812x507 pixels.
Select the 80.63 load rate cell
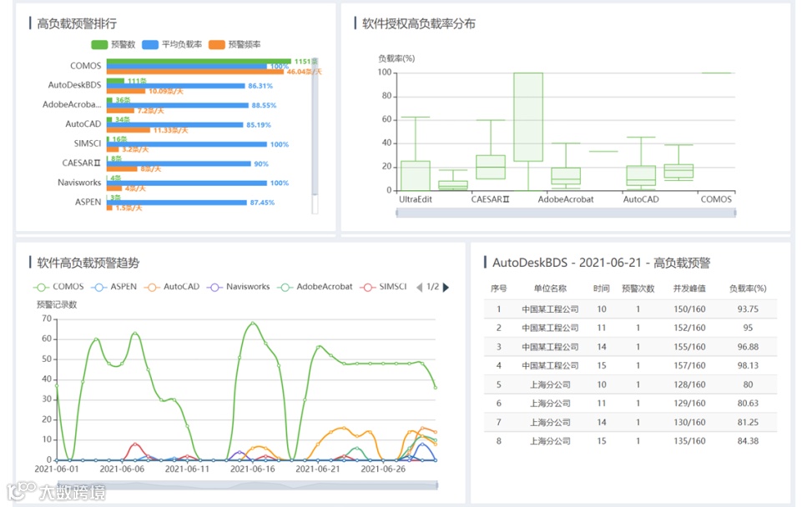(748, 404)
